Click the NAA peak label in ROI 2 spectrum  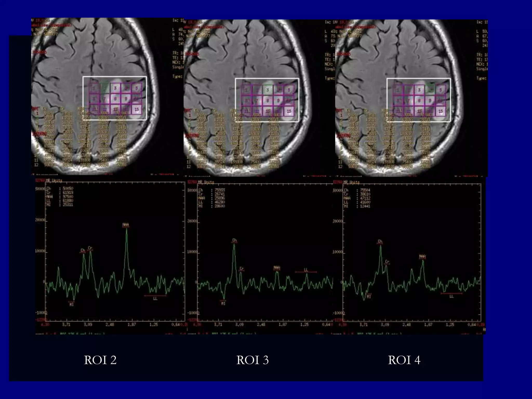coord(126,225)
